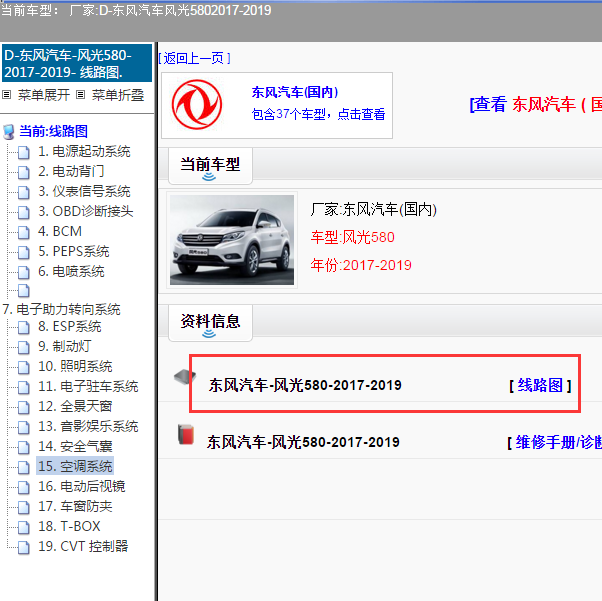Select tree item 7. 电子助力转向系统

point(61,310)
